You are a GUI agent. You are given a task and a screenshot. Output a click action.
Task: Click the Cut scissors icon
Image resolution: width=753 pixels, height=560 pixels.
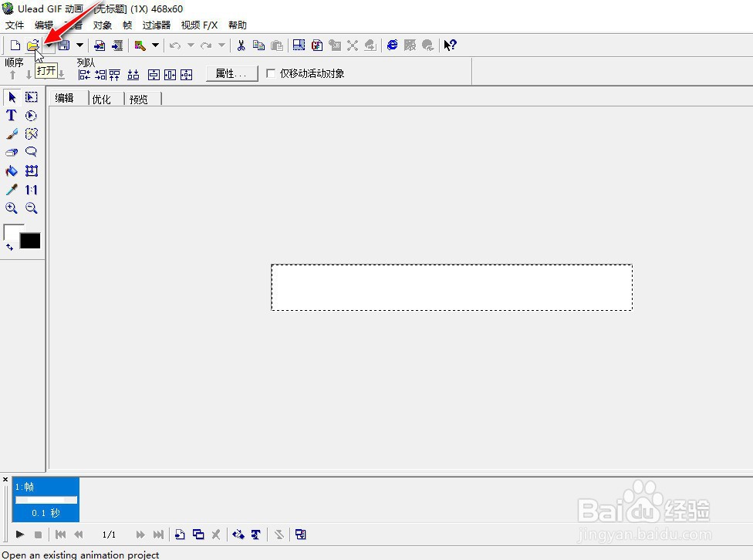(x=241, y=46)
